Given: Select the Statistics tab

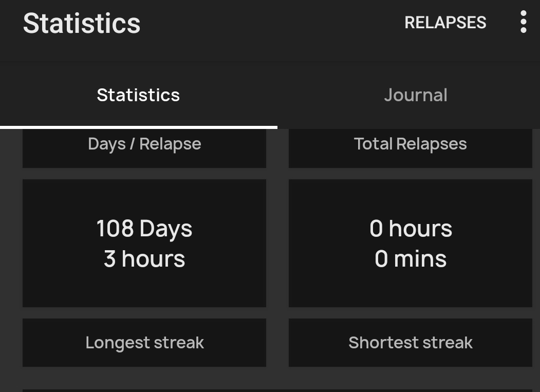Looking at the screenshot, I should pyautogui.click(x=138, y=95).
